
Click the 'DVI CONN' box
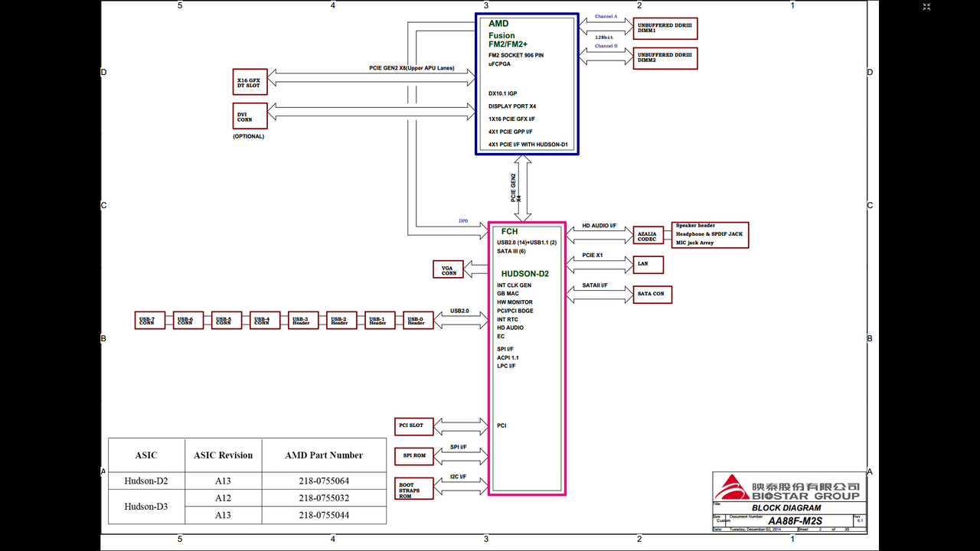pos(250,116)
